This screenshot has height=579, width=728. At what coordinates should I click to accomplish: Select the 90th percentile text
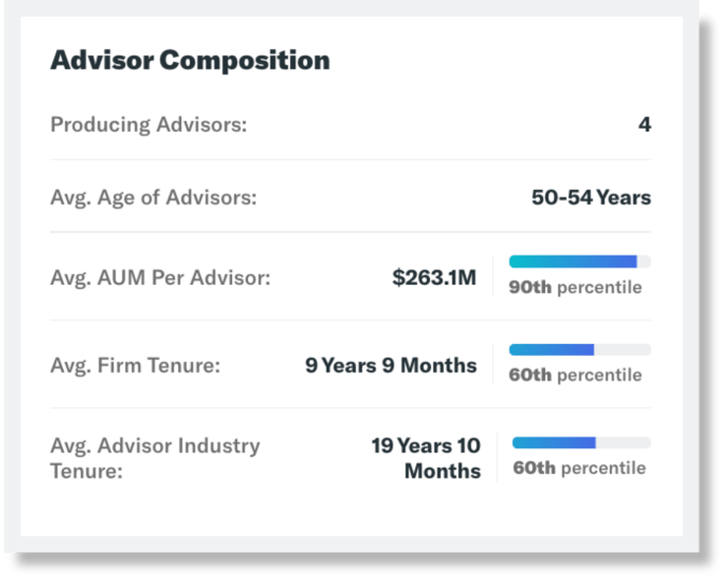point(576,287)
